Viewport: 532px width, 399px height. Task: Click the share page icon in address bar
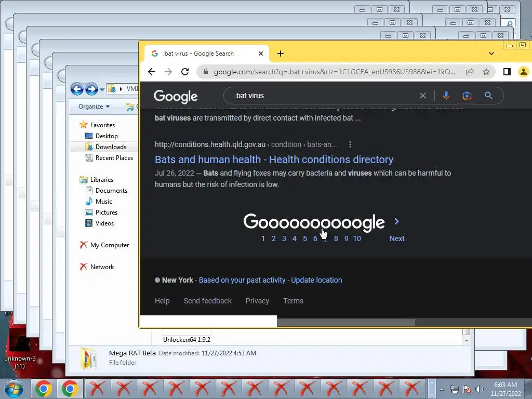point(470,72)
